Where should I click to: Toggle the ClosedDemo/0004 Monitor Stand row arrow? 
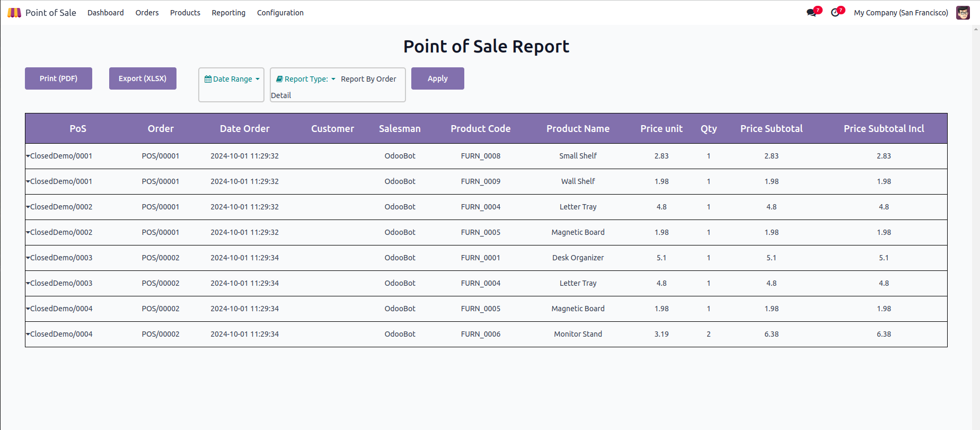[x=28, y=334]
